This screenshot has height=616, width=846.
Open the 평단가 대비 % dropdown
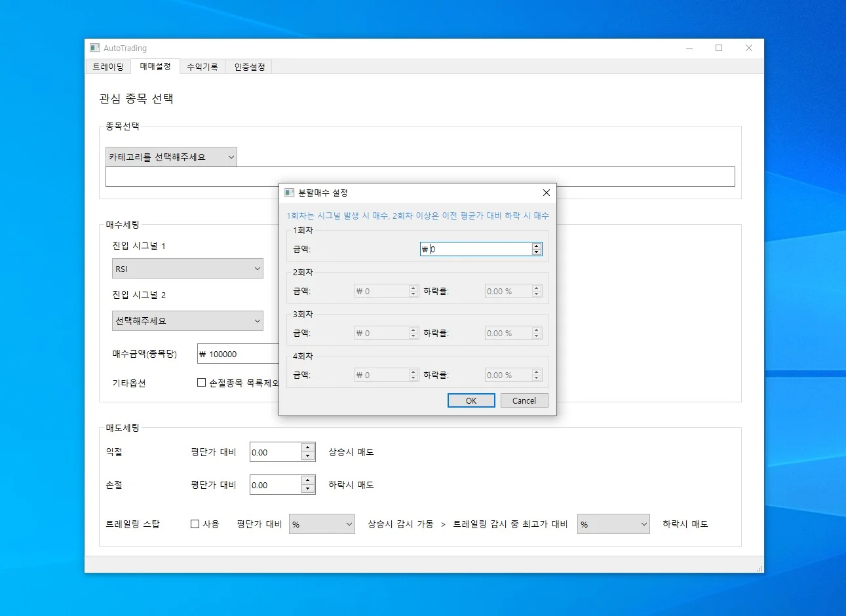(x=322, y=524)
